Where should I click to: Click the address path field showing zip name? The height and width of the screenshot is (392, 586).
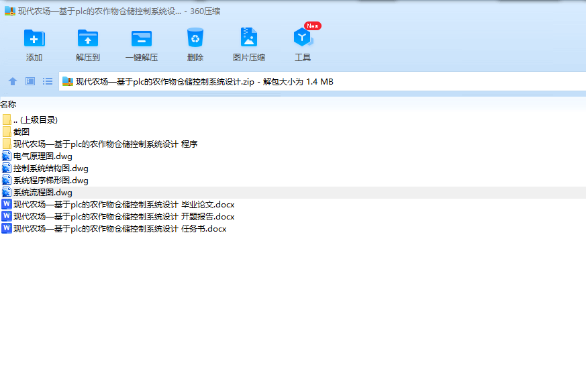click(x=322, y=81)
